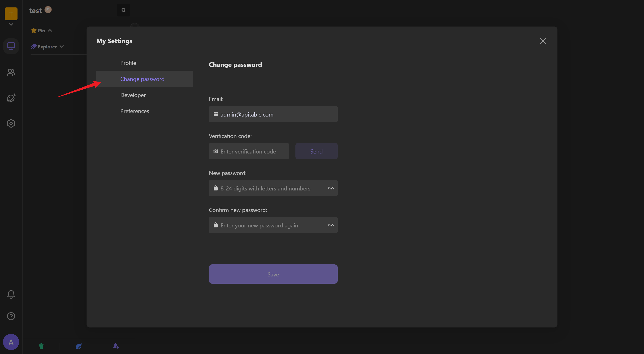Viewport: 644px width, 354px height.
Task: Toggle visibility of the new password field
Action: point(330,188)
